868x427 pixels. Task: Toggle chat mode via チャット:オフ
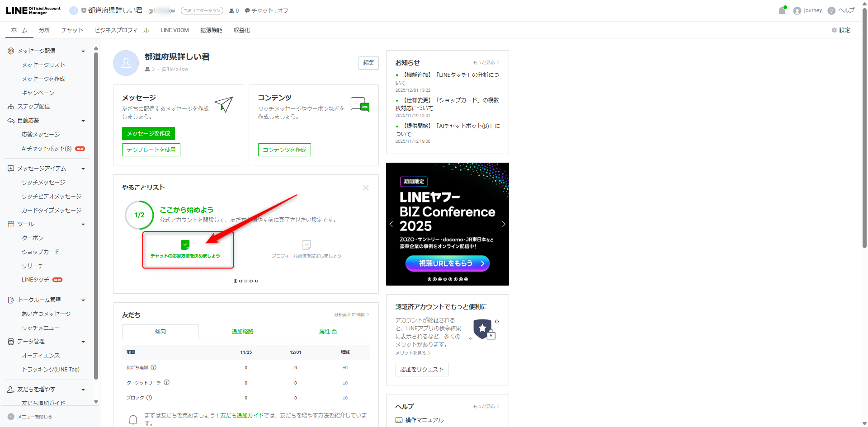266,11
